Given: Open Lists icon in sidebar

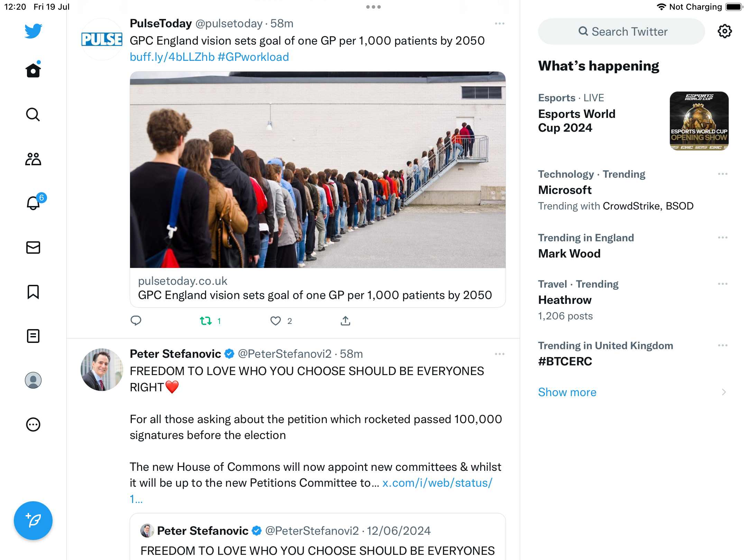Looking at the screenshot, I should tap(33, 336).
